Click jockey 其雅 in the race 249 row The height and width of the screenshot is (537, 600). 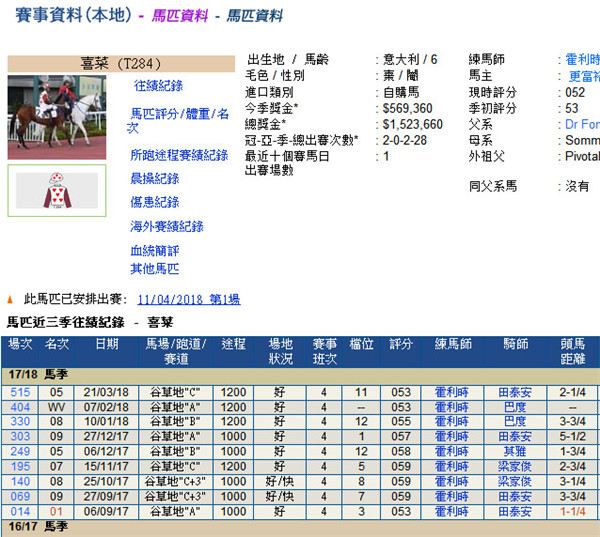(512, 452)
